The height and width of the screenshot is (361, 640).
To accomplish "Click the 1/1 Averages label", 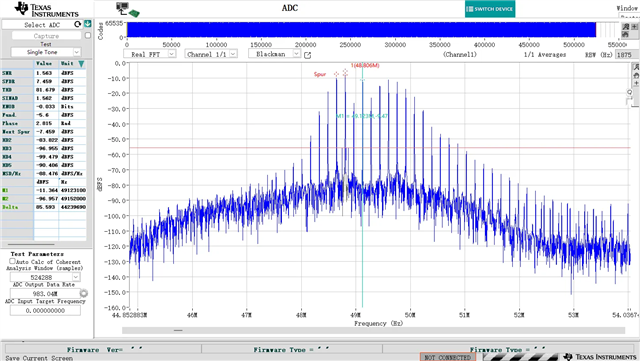I will coord(545,54).
